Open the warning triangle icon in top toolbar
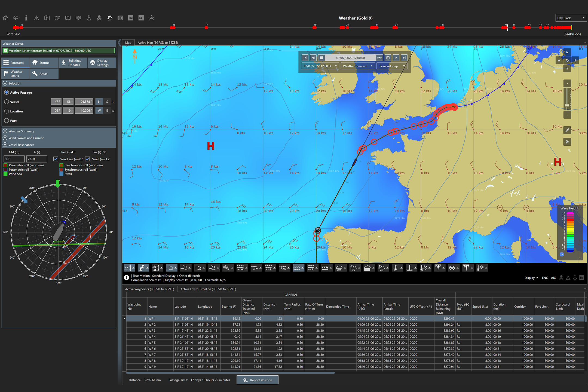Image resolution: width=588 pixels, height=392 pixels. [36, 18]
